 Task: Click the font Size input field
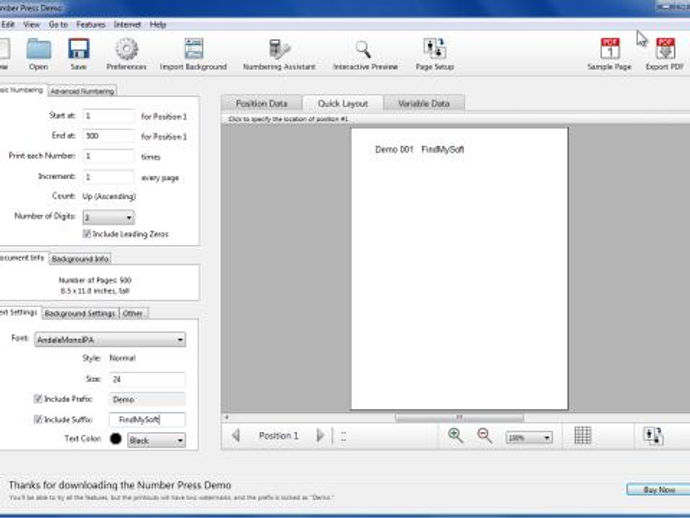(x=147, y=379)
